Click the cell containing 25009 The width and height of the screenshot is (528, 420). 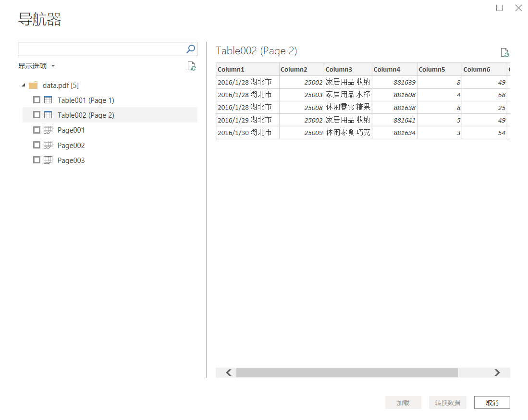point(301,133)
